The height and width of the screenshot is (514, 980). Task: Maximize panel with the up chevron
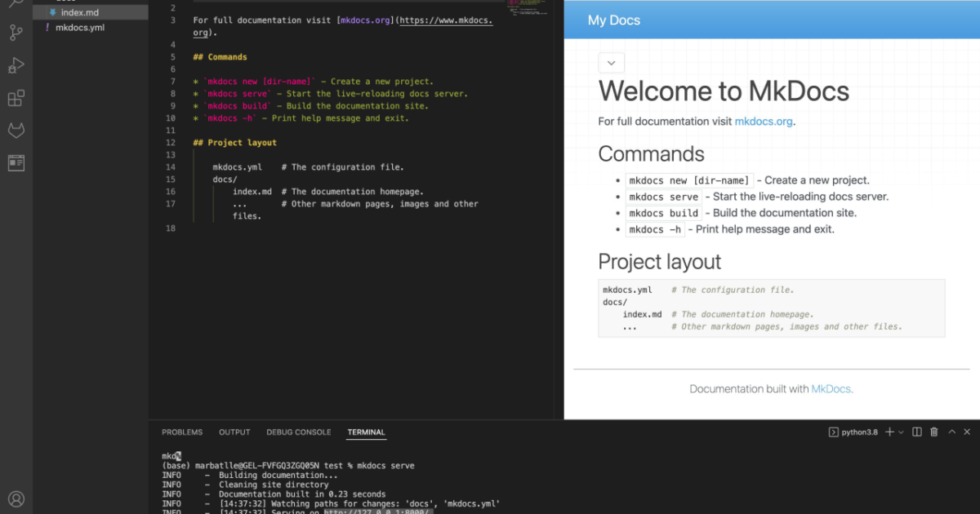951,432
